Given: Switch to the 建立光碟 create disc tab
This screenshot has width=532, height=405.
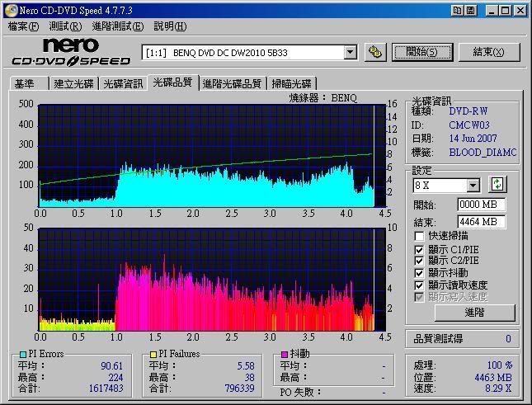Looking at the screenshot, I should click(73, 84).
